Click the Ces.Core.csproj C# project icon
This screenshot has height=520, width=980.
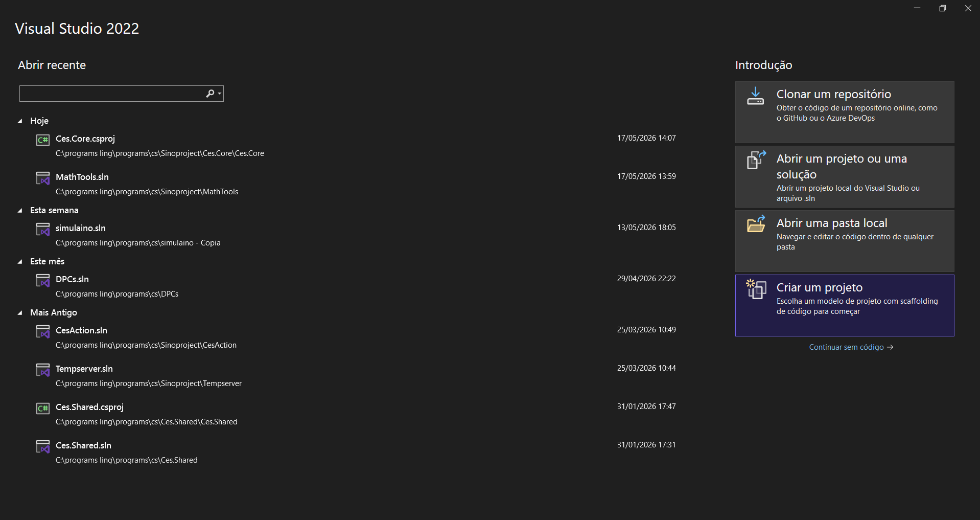pyautogui.click(x=43, y=140)
